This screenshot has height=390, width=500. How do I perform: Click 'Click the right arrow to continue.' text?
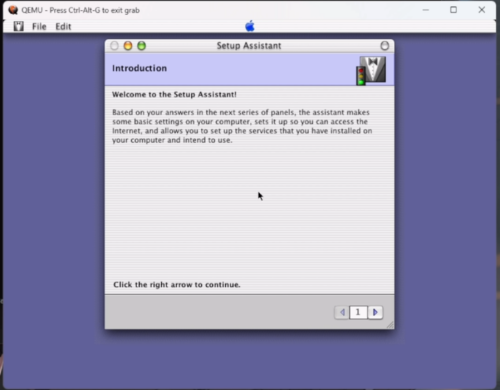click(177, 285)
